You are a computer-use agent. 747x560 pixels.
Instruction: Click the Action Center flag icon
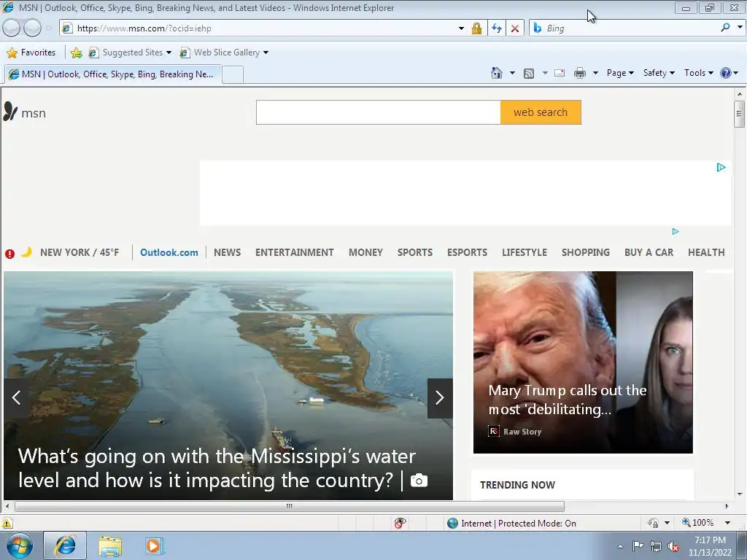[638, 545]
